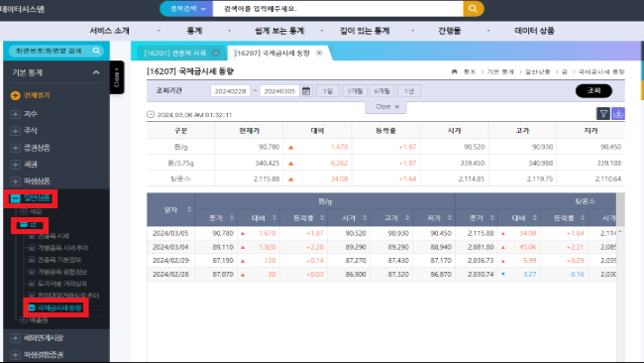Click the clock icon beside timestamp
Viewport: 644px width, 363px height.
point(151,115)
